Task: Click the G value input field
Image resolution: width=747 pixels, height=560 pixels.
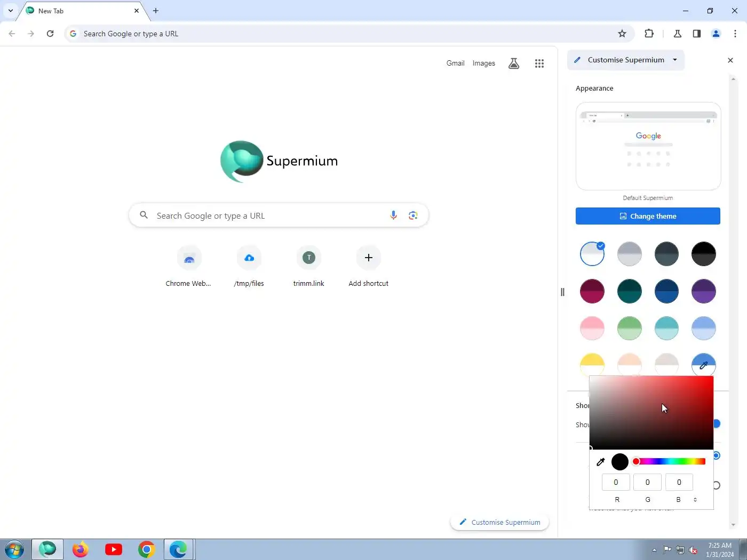Action: coord(647,482)
